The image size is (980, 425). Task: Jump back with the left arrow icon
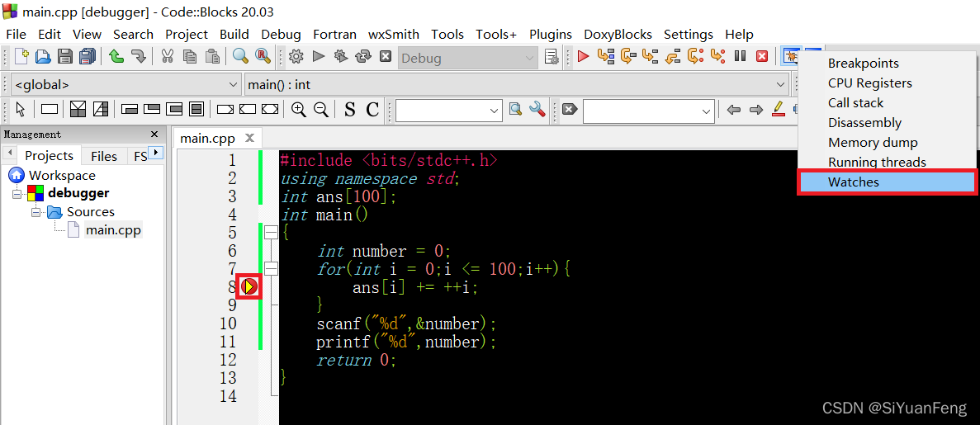(734, 110)
